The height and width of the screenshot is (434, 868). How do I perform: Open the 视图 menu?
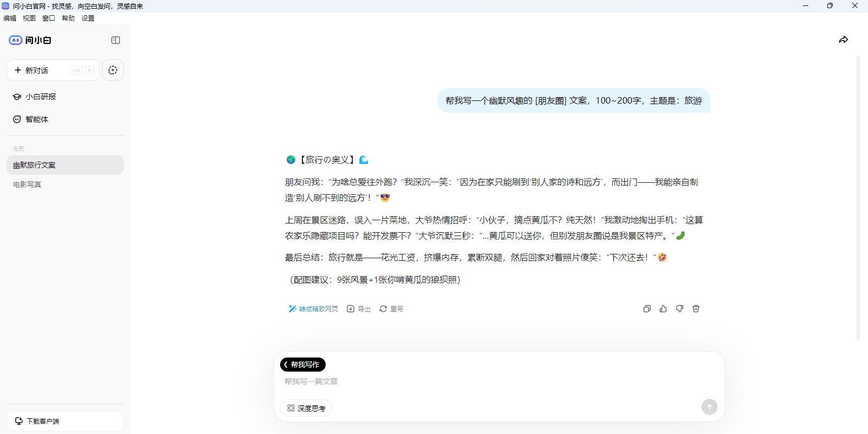click(29, 18)
